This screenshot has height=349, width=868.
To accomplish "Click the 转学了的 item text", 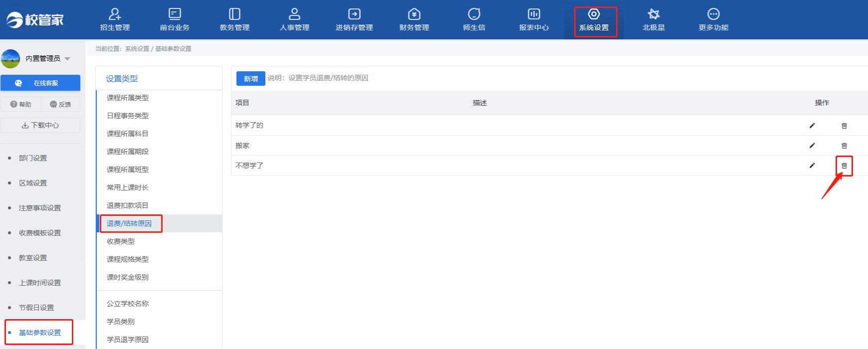I will pos(249,125).
